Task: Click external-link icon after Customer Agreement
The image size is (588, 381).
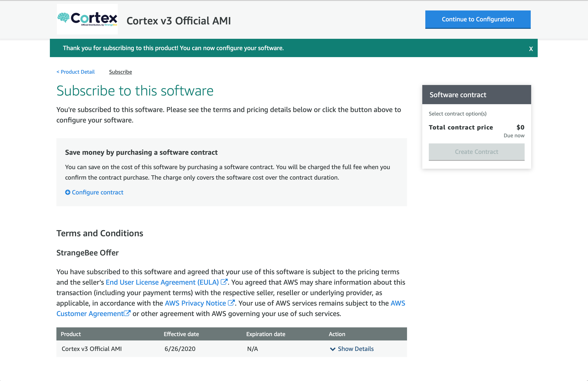Action: [x=127, y=313]
